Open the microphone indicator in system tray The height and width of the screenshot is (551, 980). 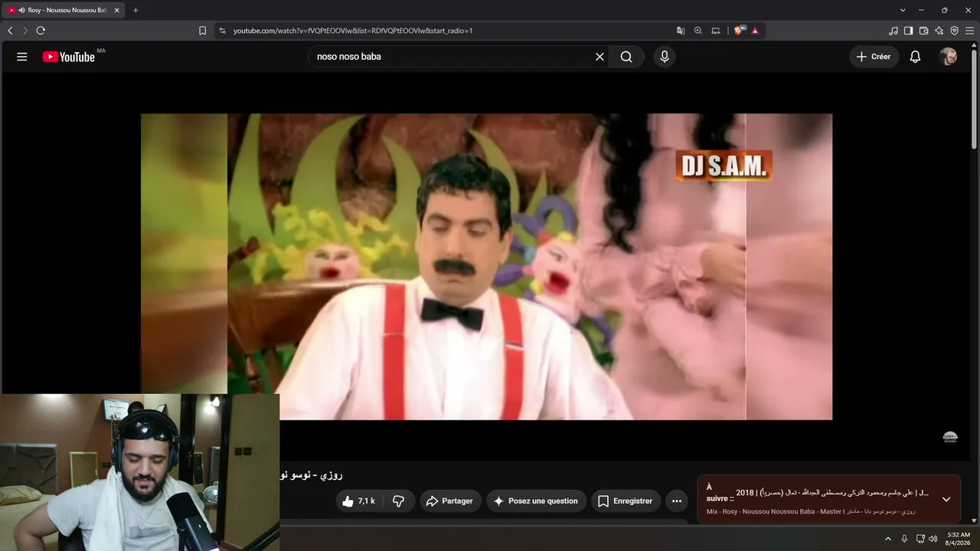click(904, 539)
